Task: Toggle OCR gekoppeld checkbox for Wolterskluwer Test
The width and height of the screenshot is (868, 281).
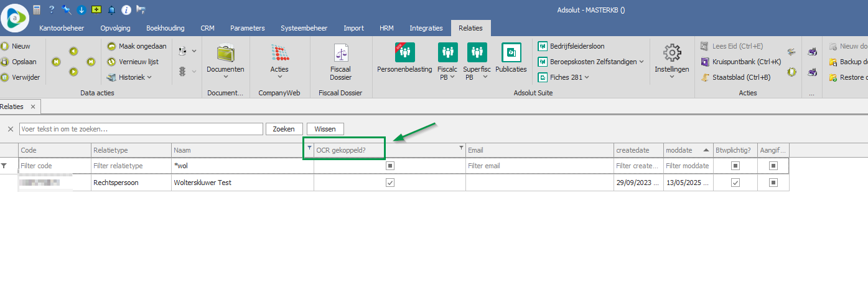Action: (390, 183)
